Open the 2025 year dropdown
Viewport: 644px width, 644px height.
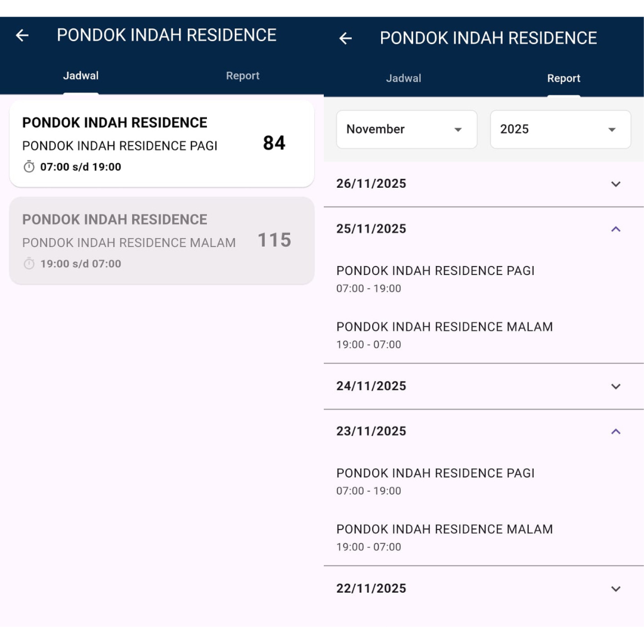560,129
